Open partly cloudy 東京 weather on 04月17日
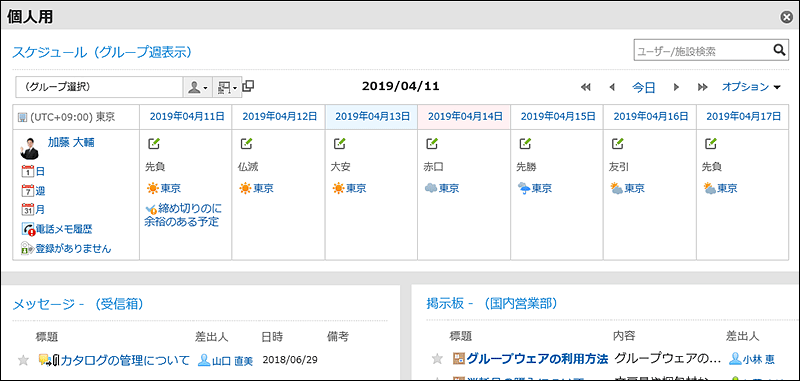The width and height of the screenshot is (800, 381). click(720, 188)
